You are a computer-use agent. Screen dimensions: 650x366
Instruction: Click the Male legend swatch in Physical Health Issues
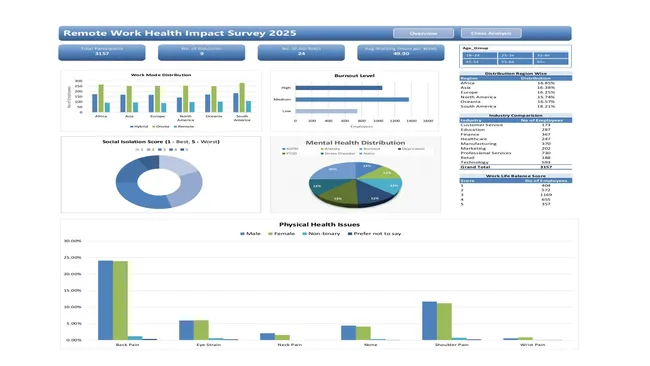click(243, 234)
